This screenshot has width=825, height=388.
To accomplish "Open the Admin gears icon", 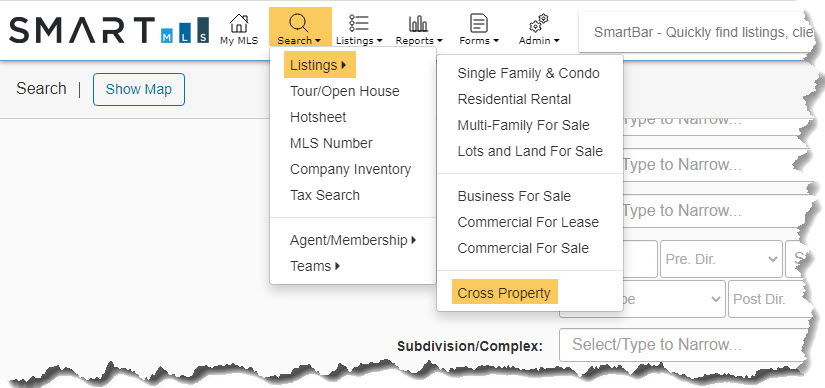I will tap(539, 23).
